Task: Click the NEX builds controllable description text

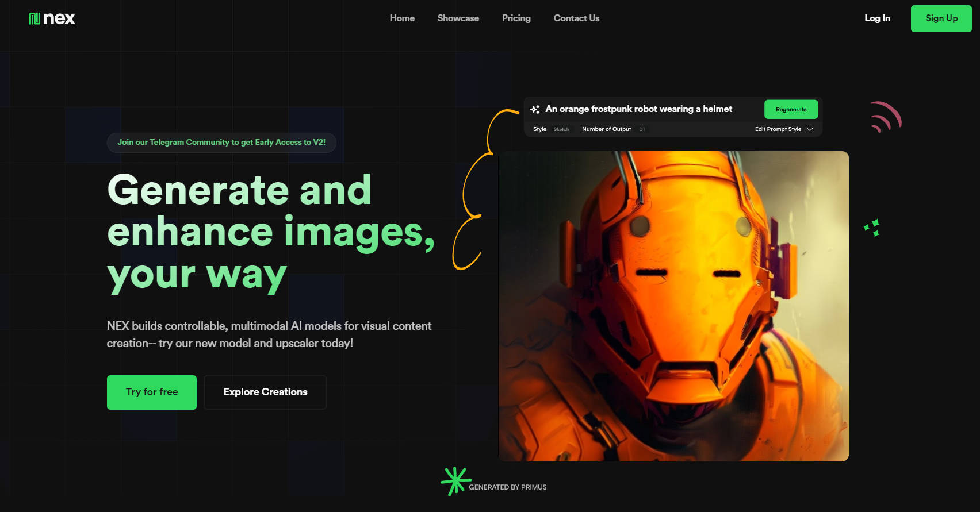Action: pos(269,334)
